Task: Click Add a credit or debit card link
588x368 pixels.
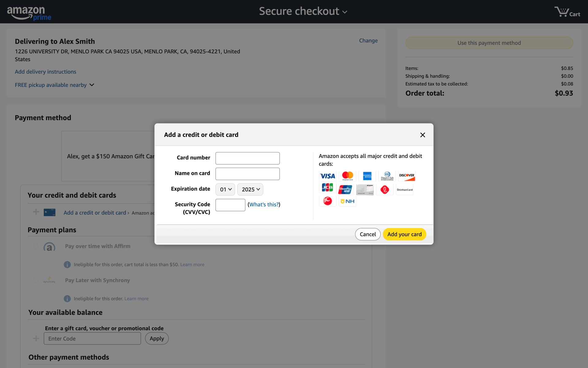Action: [x=95, y=213]
